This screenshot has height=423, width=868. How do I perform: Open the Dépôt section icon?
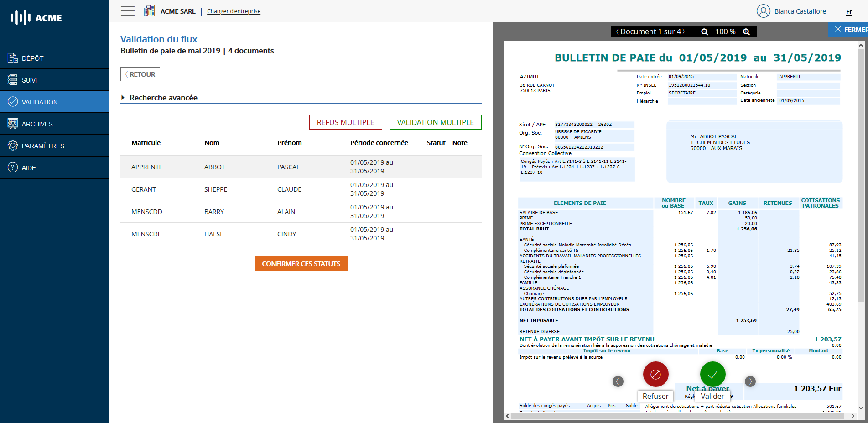coord(11,57)
